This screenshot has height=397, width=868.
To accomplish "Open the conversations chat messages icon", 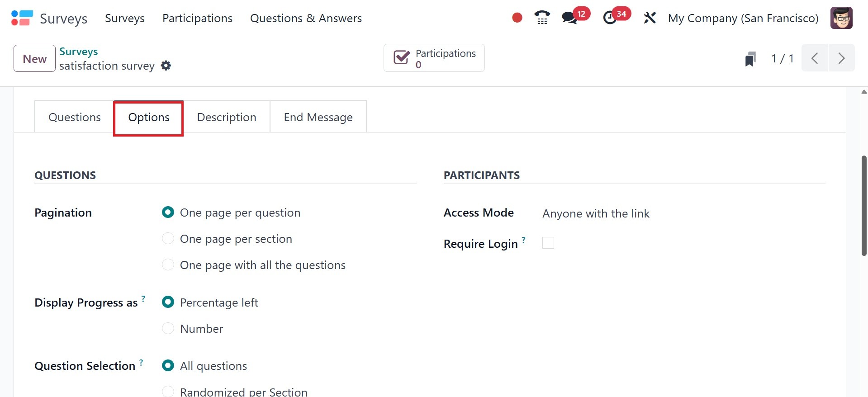I will [x=569, y=18].
